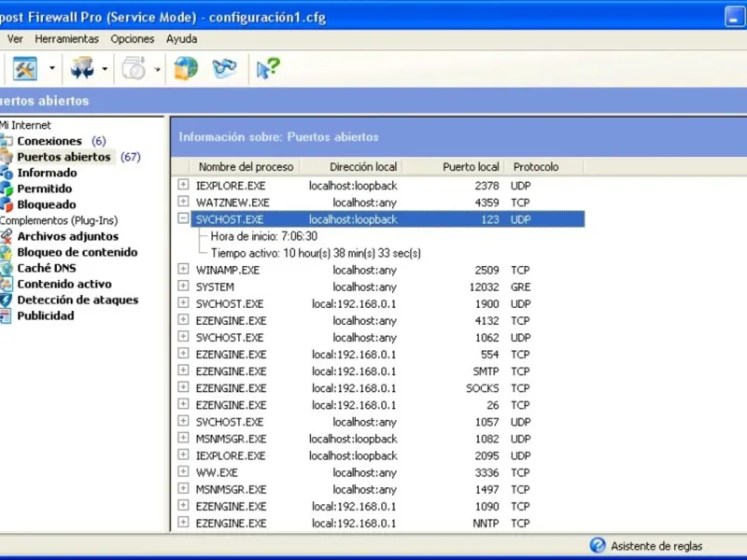
Task: Expand IEXPLORE.EXE row with port 2378
Action: pyautogui.click(x=183, y=184)
